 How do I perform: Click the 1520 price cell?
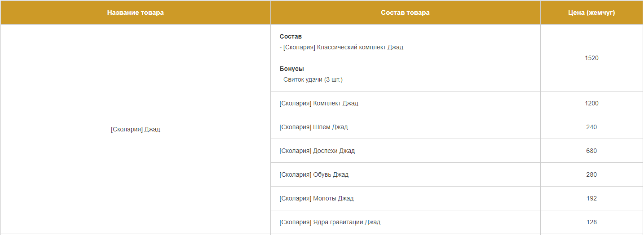[591, 58]
